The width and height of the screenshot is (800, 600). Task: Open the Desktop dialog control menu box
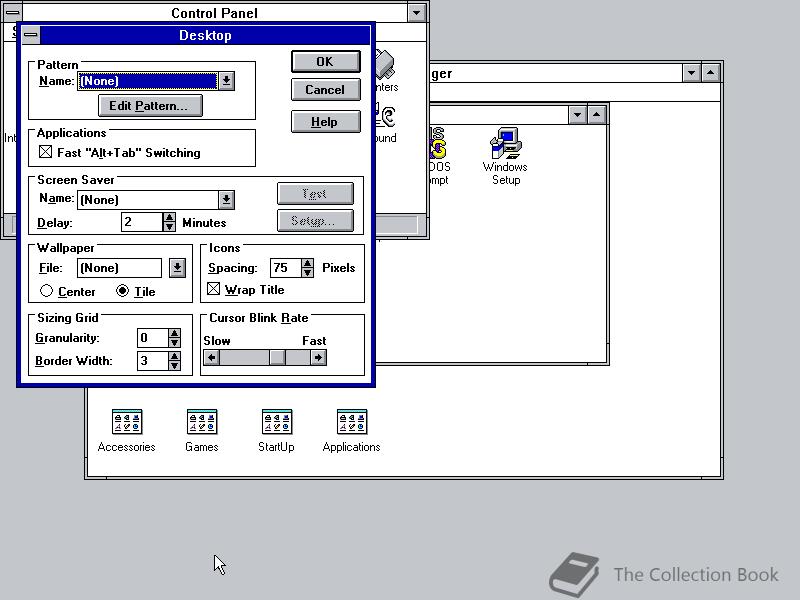click(31, 35)
